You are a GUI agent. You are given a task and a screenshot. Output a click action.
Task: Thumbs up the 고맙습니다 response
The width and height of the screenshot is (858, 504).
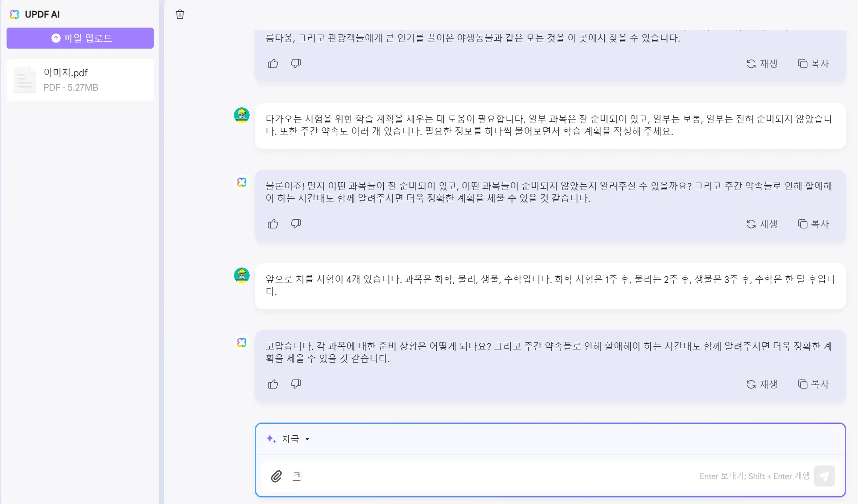click(x=273, y=384)
